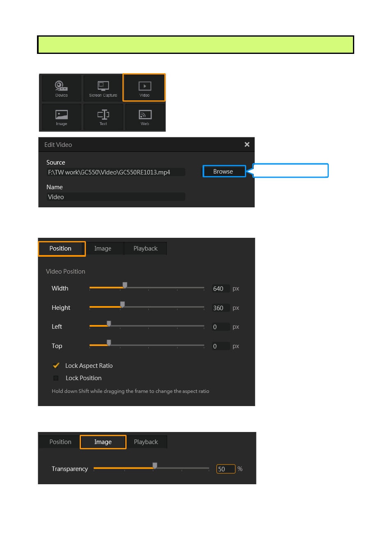
Task: Click the Browse button
Action: (224, 172)
